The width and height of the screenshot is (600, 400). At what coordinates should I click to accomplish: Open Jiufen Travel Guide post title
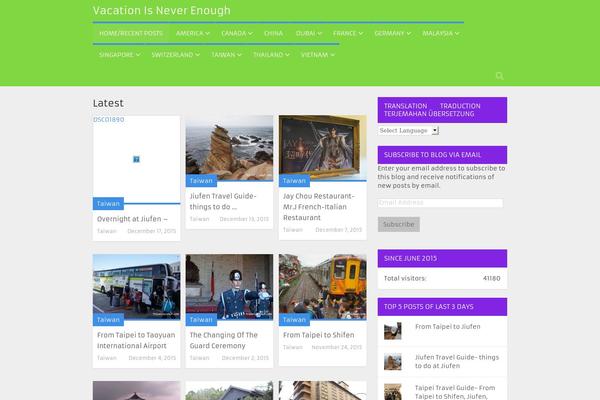[223, 201]
